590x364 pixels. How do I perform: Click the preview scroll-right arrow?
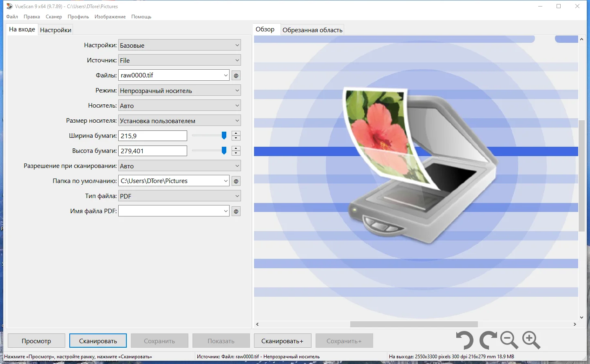575,324
